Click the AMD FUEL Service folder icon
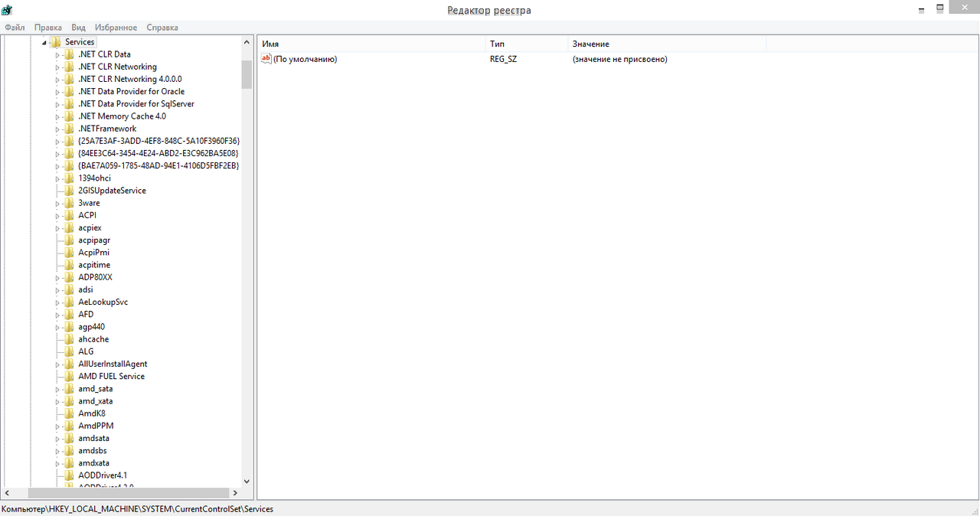 point(70,377)
